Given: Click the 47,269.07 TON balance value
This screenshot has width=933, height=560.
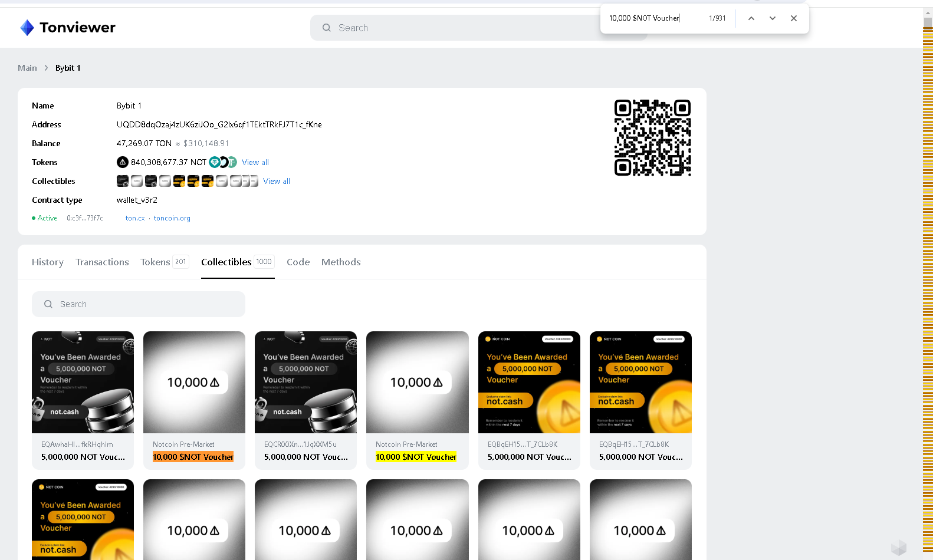Looking at the screenshot, I should click(144, 143).
